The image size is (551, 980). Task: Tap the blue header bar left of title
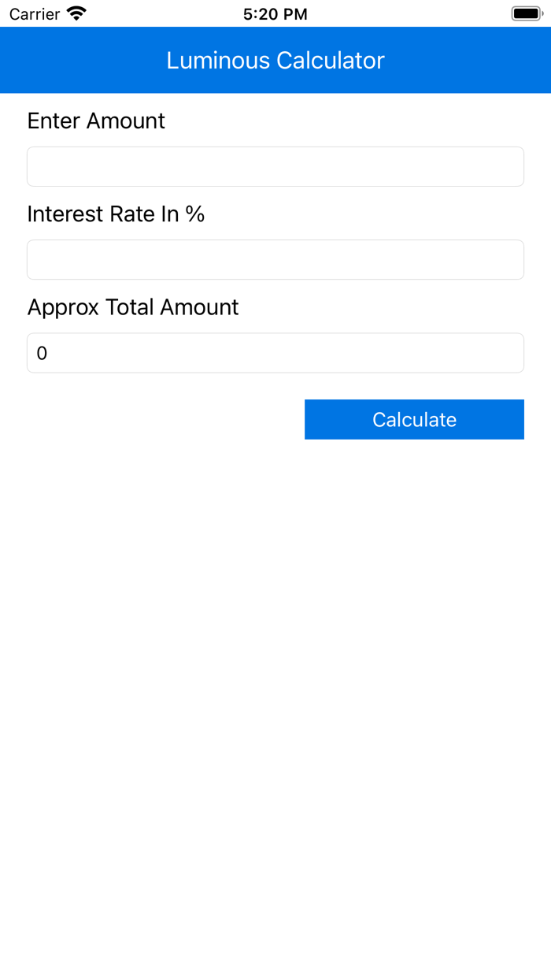79,61
